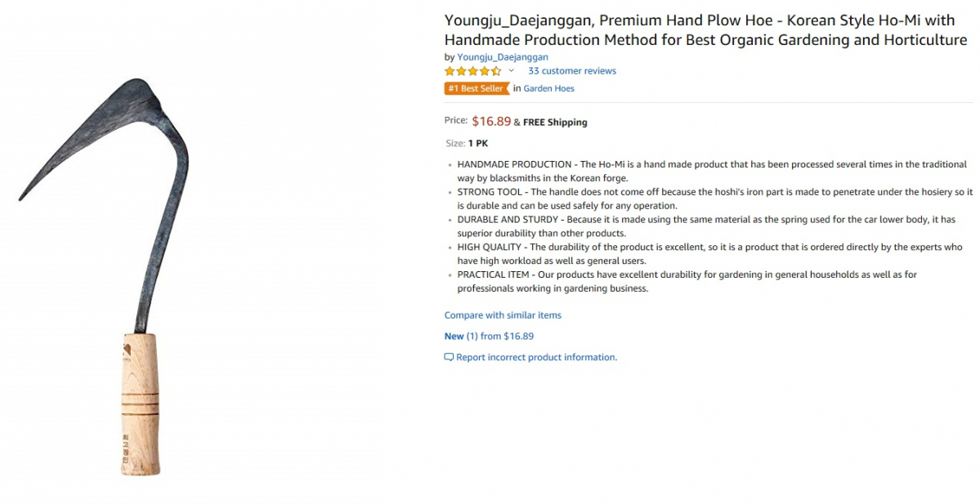This screenshot has height=504, width=980.
Task: Open the Youngju_Daejanggan brand link
Action: (x=503, y=57)
